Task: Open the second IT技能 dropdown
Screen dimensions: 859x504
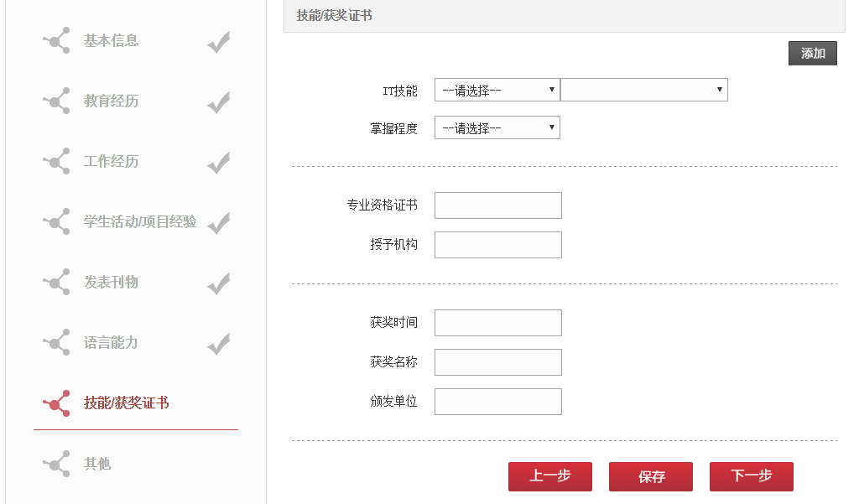Action: 643,91
